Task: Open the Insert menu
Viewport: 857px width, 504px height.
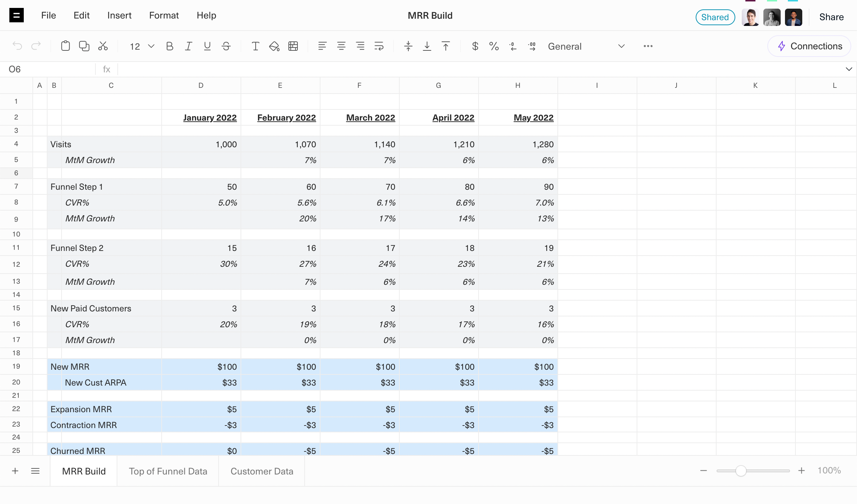Action: pos(119,15)
